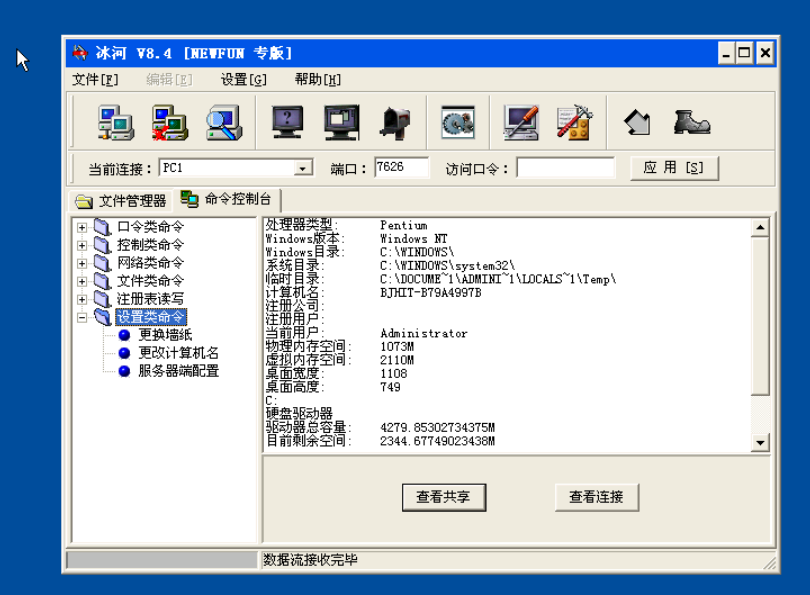Click the 查看共享 button
The width and height of the screenshot is (810, 595).
coord(444,497)
